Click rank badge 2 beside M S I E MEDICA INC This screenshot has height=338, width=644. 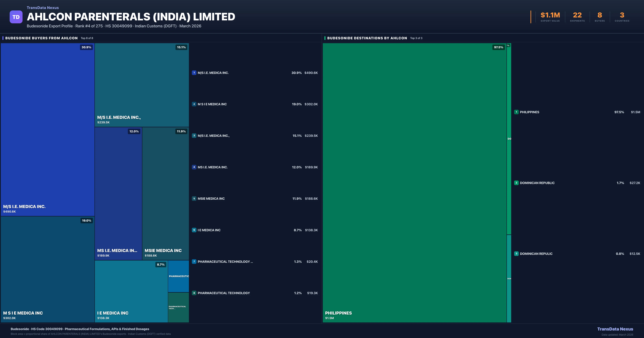(x=194, y=104)
